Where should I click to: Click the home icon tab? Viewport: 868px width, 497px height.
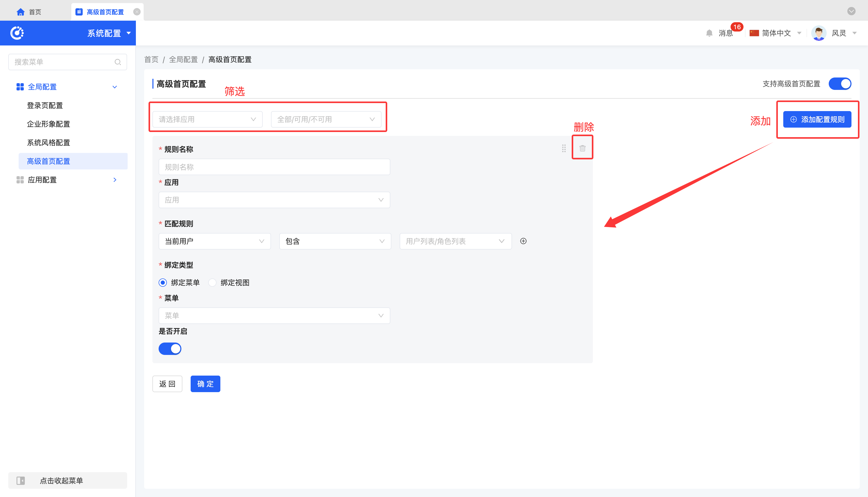coord(20,12)
